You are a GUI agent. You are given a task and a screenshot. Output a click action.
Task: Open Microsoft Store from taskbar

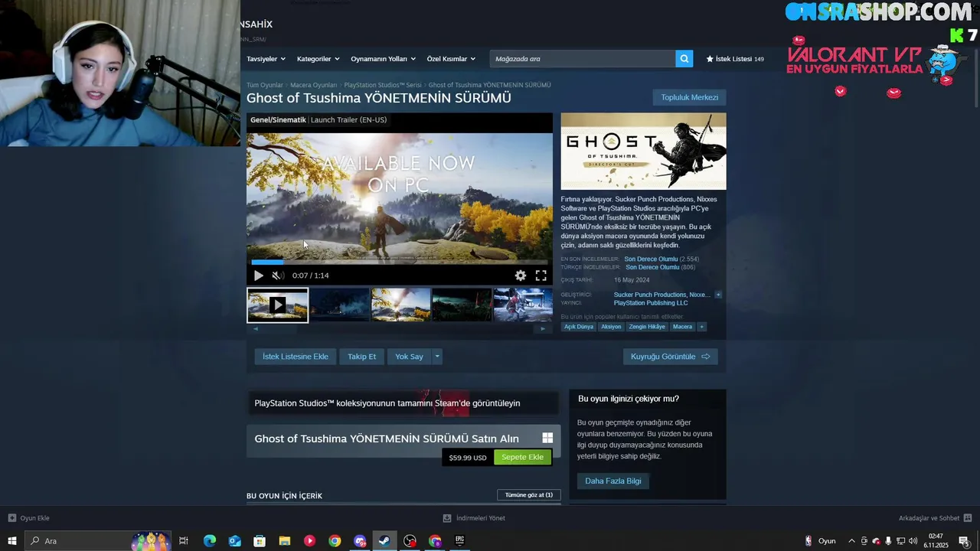pos(260,541)
